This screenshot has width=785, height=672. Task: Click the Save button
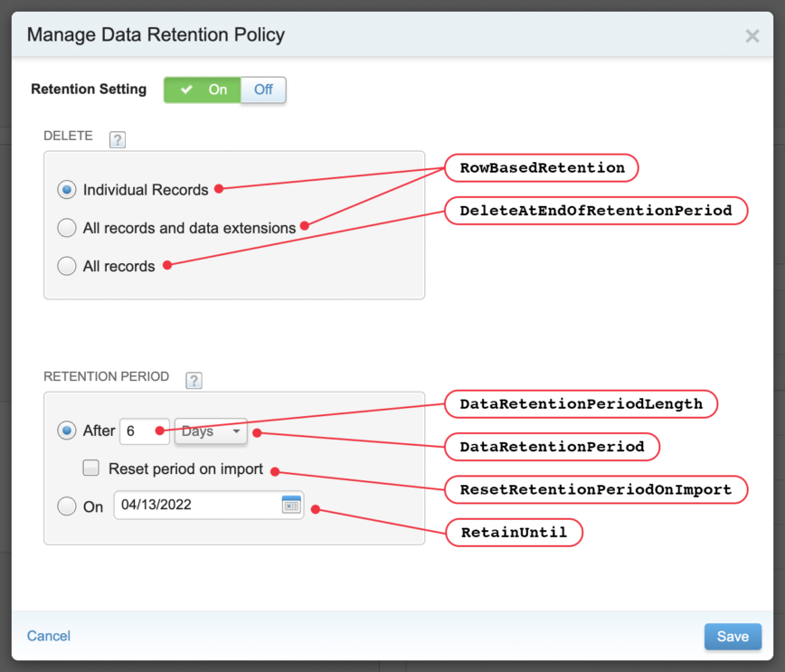coord(733,636)
